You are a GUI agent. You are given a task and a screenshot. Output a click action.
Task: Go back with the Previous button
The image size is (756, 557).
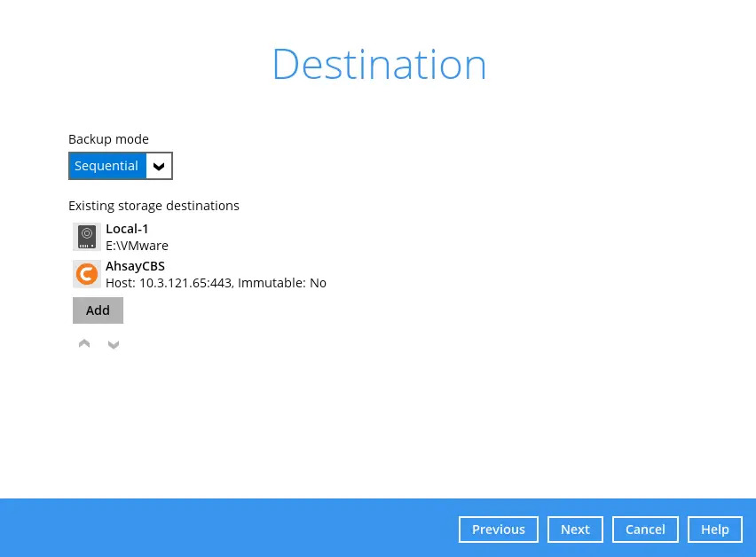(498, 530)
